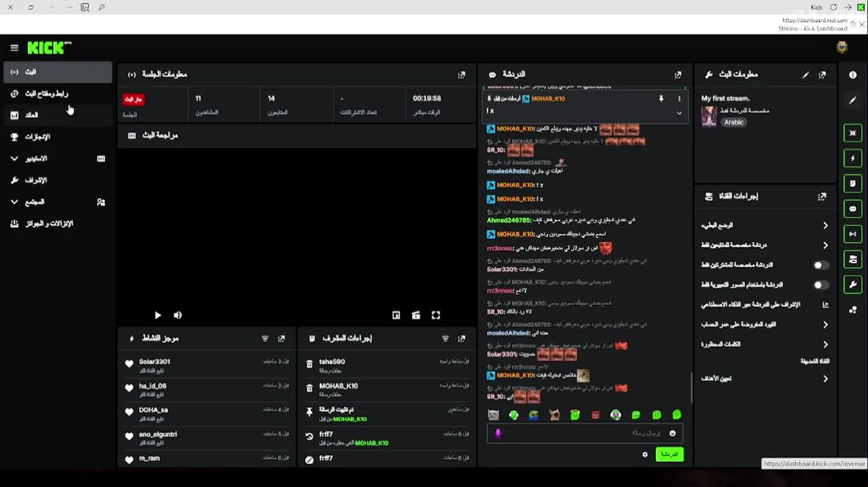Mute the stream preview volume
The height and width of the screenshot is (487, 868).
tap(178, 315)
